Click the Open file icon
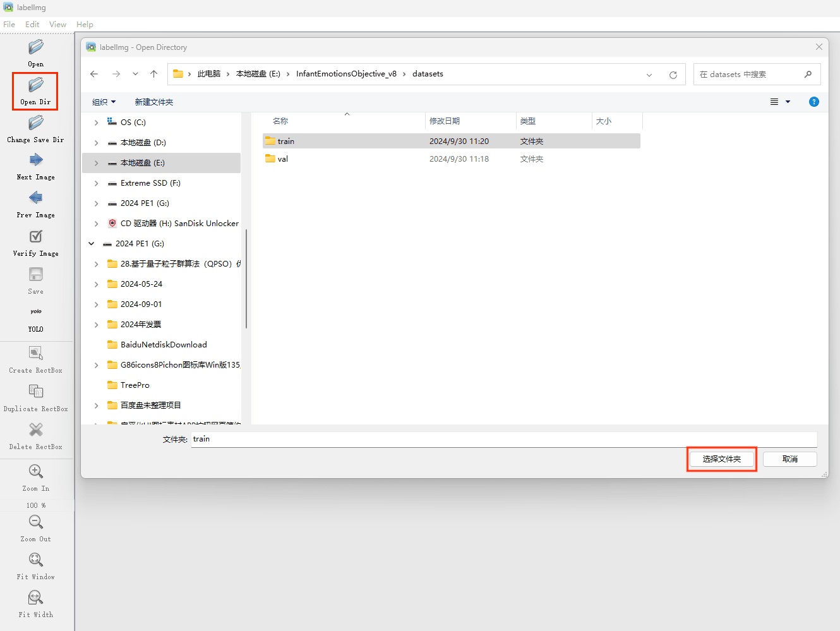This screenshot has height=631, width=840. point(35,47)
